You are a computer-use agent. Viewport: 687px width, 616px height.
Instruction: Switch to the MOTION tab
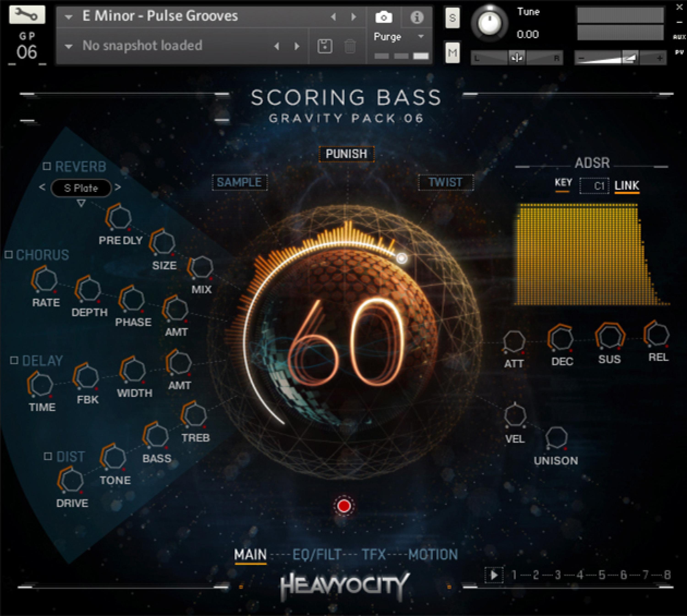tap(433, 555)
